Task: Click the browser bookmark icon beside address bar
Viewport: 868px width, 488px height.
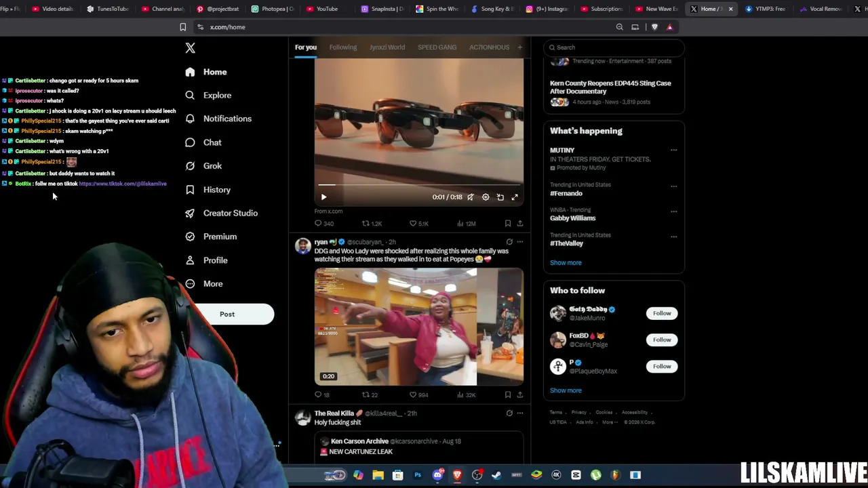Action: (x=182, y=27)
